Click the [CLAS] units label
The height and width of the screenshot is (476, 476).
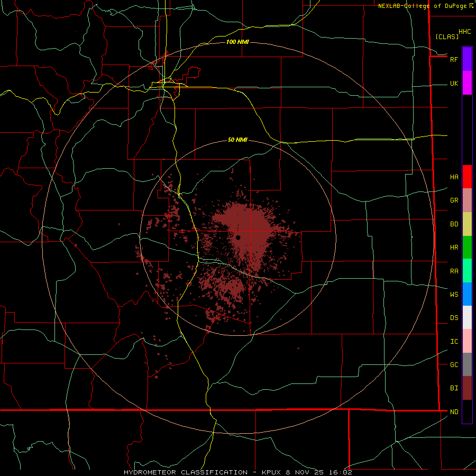[x=447, y=36]
